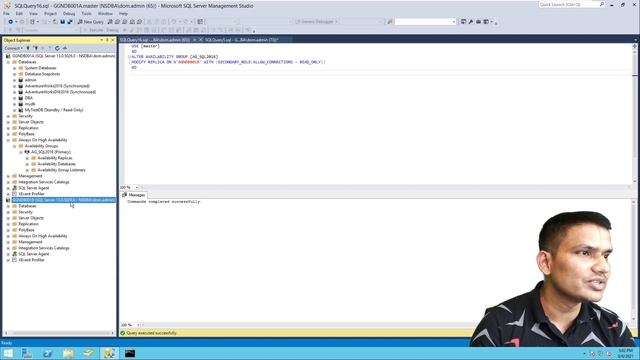This screenshot has height=360, width=640.
Task: Open the query editor 100% zoom dropdown
Action: click(137, 187)
